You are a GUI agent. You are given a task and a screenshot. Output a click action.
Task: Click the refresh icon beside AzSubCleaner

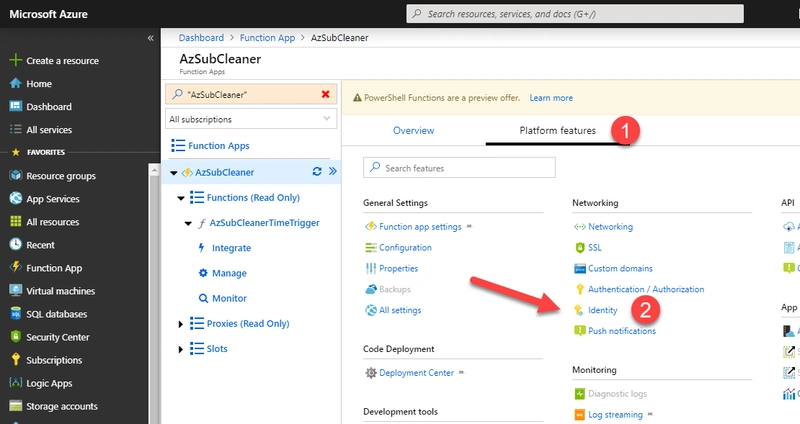(317, 172)
